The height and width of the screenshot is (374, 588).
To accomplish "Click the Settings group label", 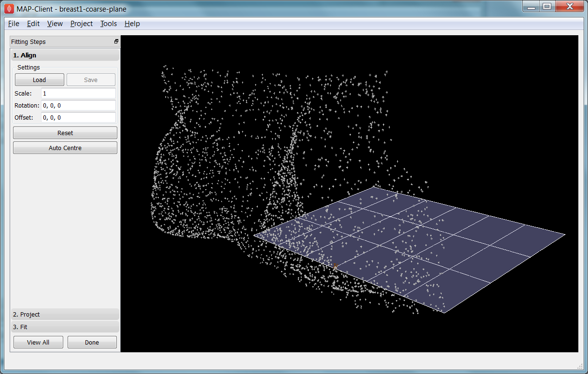I will [28, 68].
